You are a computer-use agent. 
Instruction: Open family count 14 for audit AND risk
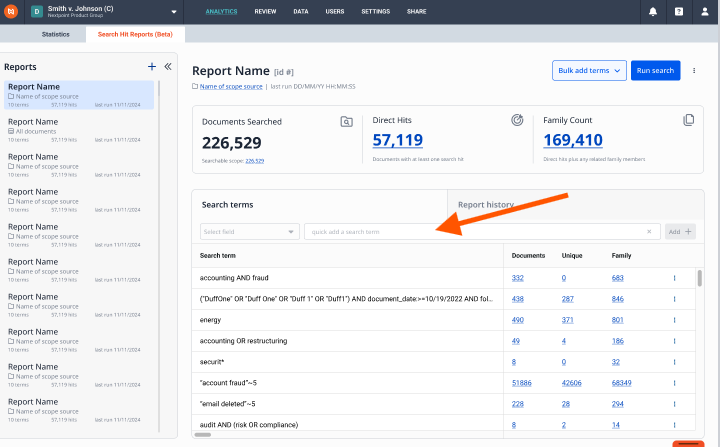(616, 425)
